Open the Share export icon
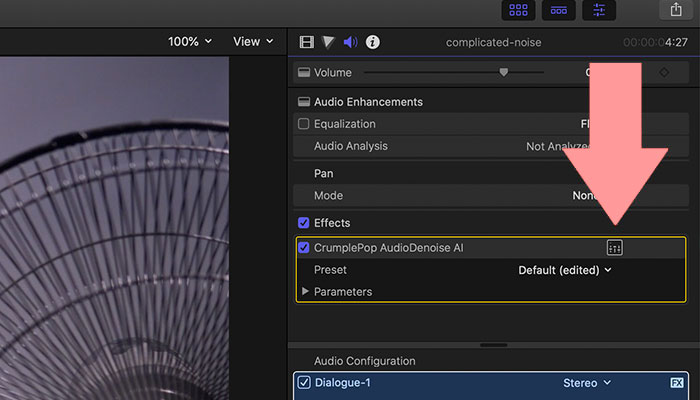700x400 pixels. coord(676,9)
